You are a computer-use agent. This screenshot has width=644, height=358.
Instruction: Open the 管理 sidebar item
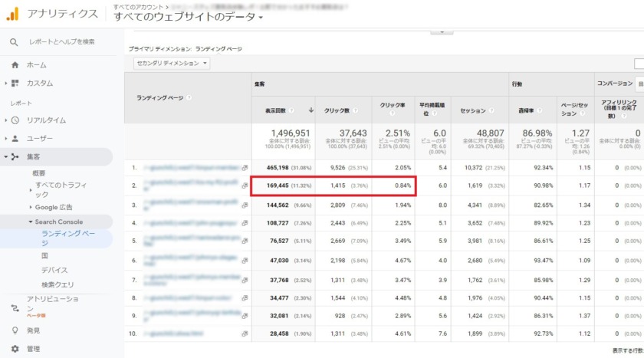(33, 349)
